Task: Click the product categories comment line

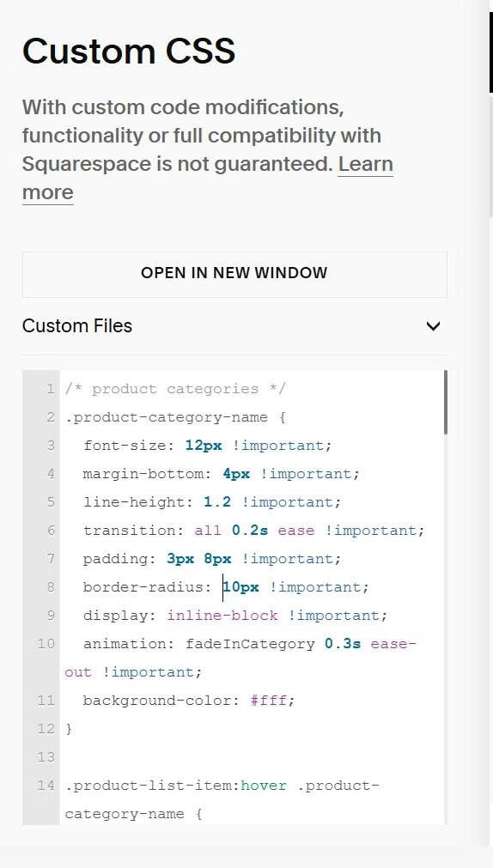Action: pos(175,389)
